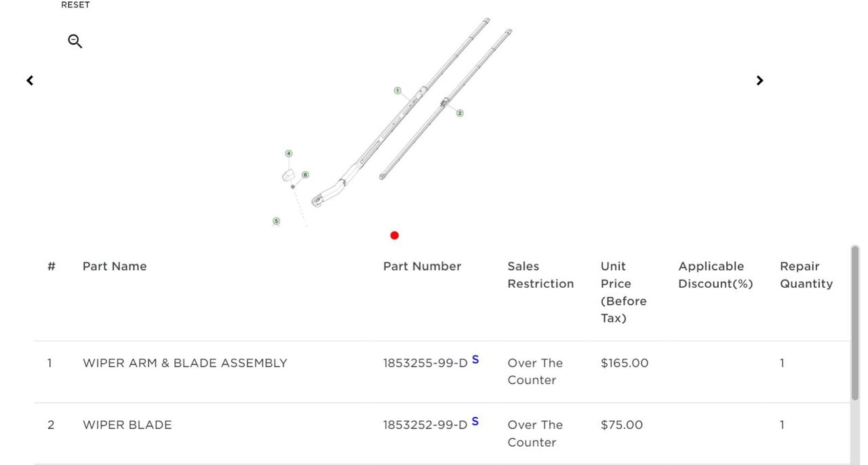The width and height of the screenshot is (868, 465).
Task: Click the WIPER BLADE part name
Action: tap(127, 425)
